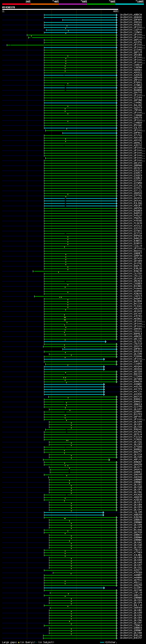Open hit label UniRef100_P13639

pos(131,223)
